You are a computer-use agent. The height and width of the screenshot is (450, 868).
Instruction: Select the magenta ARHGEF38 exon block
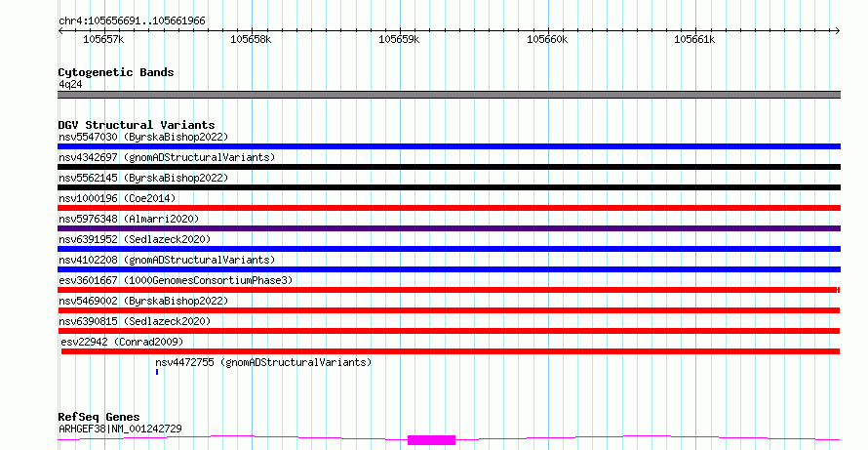coord(431,440)
